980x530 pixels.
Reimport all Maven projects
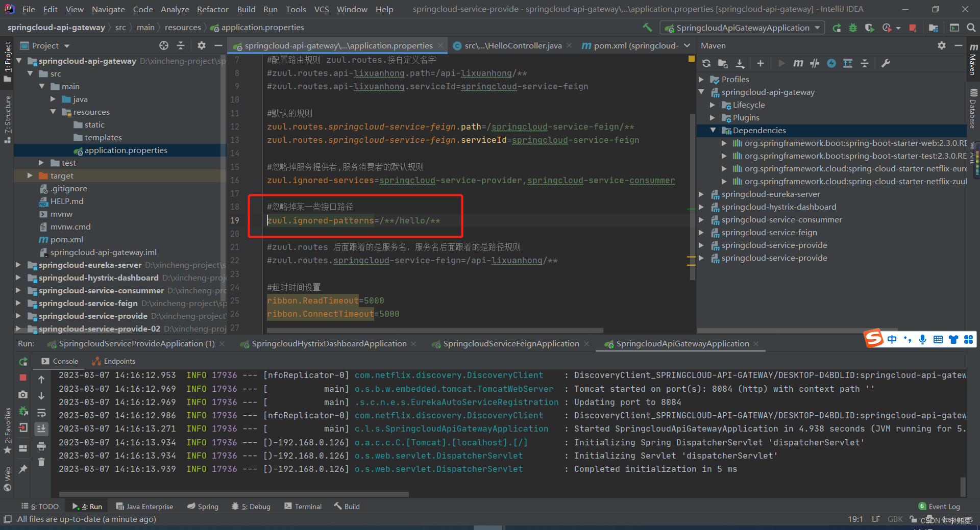click(x=706, y=63)
